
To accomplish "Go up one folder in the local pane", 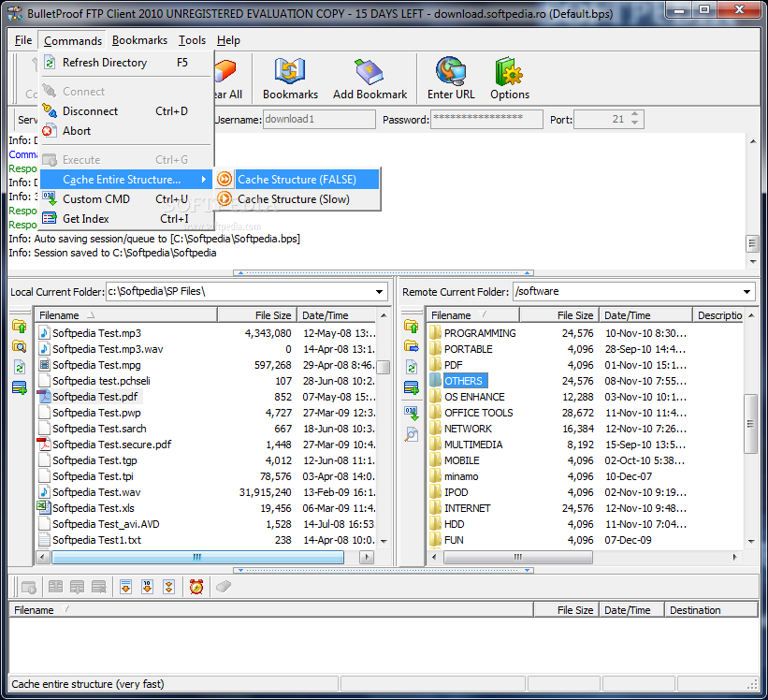I will coord(20,327).
